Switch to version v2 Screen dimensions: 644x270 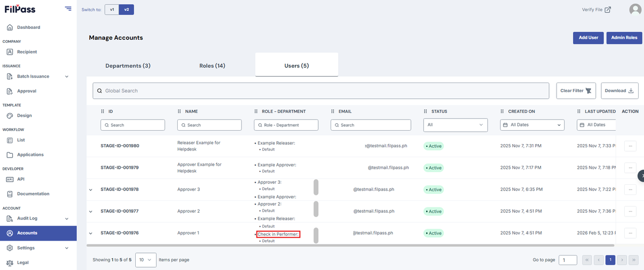tap(127, 10)
